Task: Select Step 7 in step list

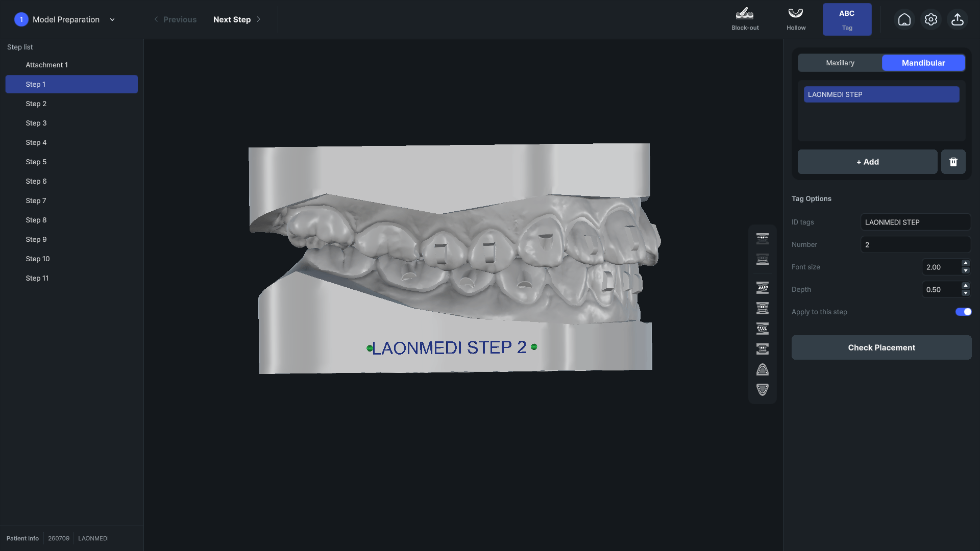Action: click(x=71, y=201)
